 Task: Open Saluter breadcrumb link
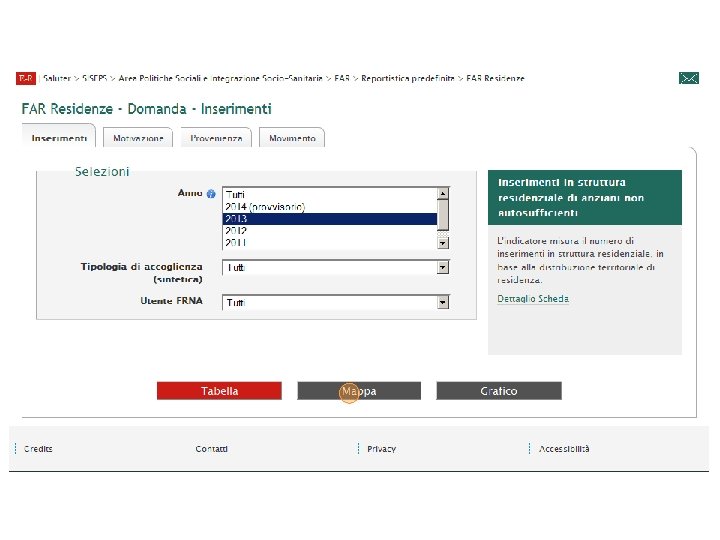57,79
